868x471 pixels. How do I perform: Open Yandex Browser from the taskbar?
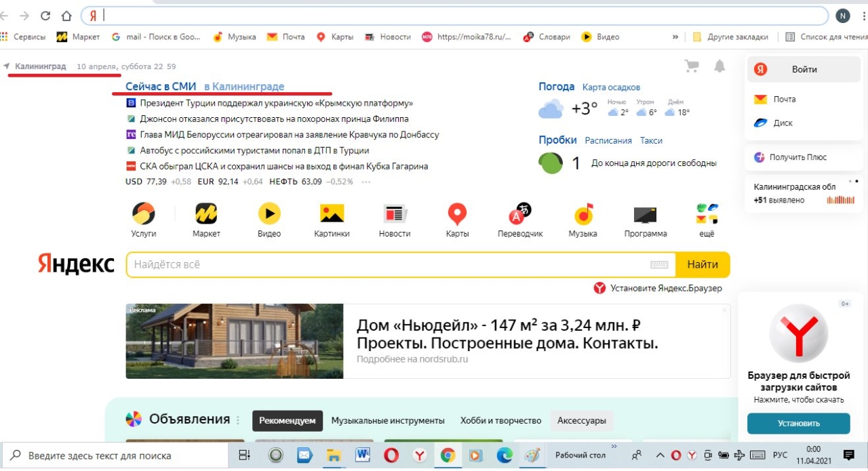420,455
